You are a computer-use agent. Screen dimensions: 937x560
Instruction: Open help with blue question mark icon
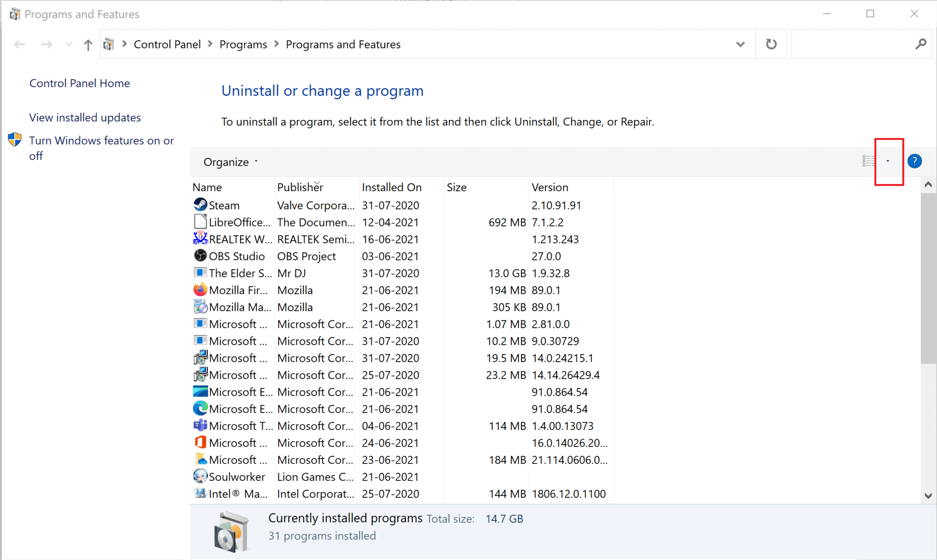(914, 161)
